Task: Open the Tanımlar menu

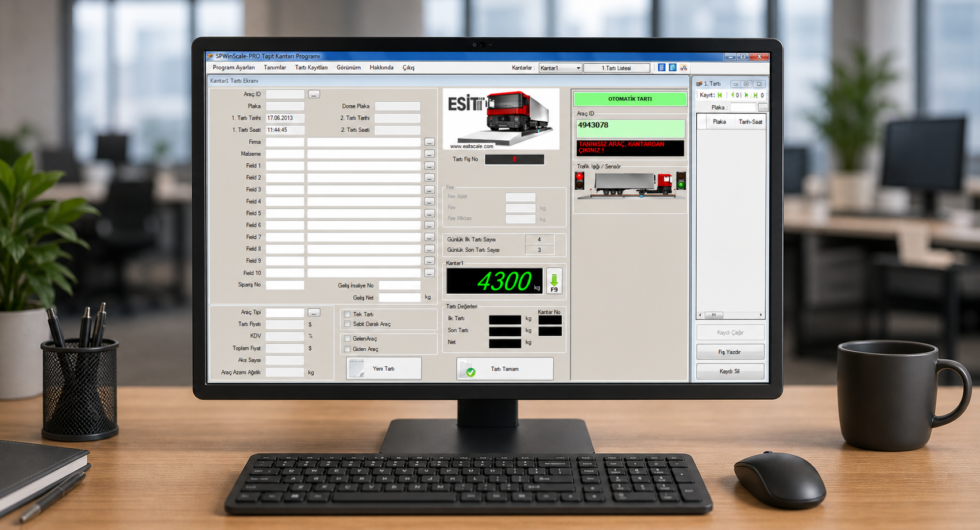Action: (x=275, y=68)
